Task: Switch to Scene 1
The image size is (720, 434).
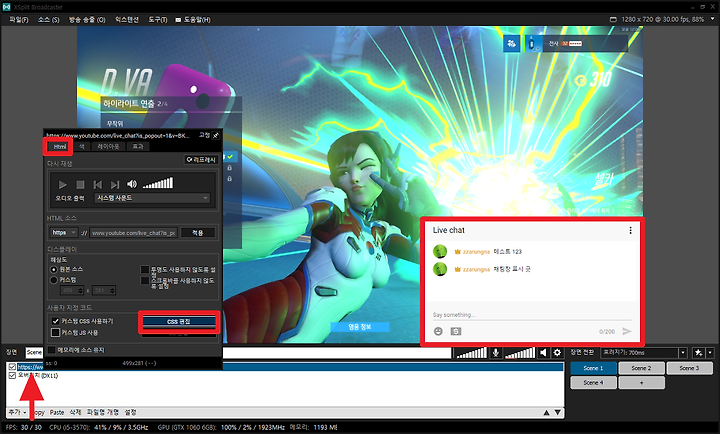Action: coord(593,368)
